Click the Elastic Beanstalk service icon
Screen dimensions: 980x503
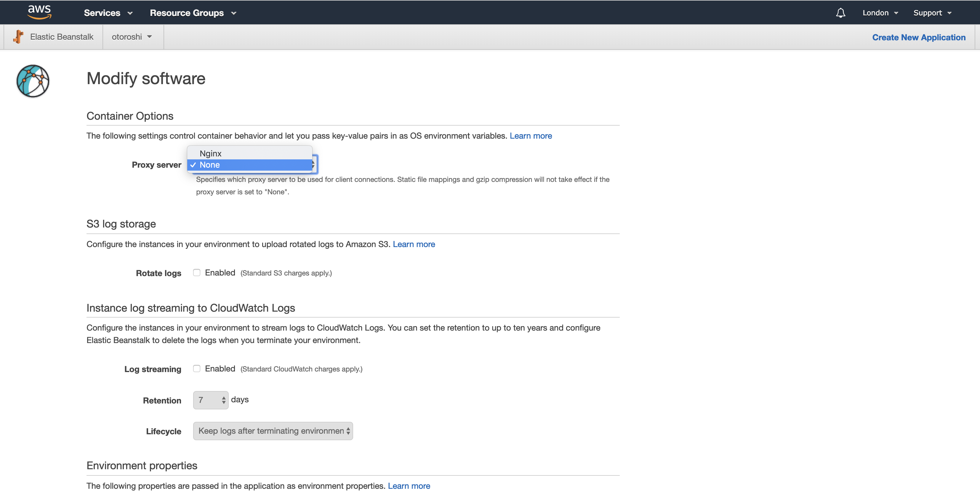pyautogui.click(x=18, y=37)
